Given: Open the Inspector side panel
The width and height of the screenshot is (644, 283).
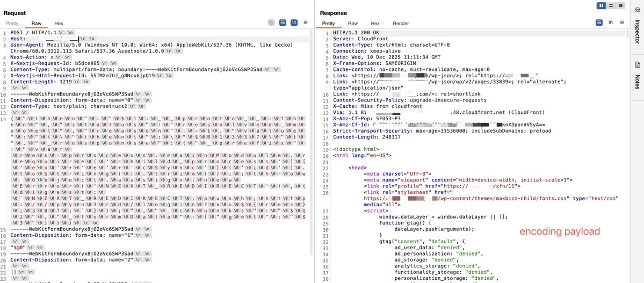Looking at the screenshot, I should coord(638,31).
